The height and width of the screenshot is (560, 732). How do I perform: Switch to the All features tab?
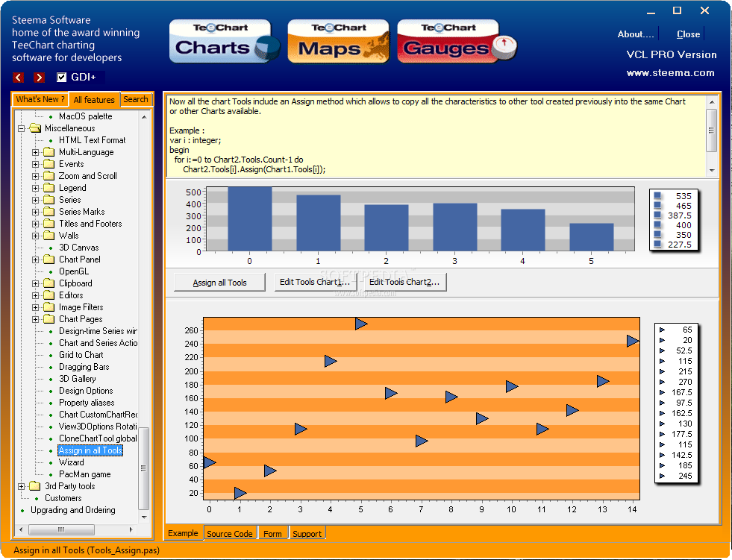[x=94, y=100]
